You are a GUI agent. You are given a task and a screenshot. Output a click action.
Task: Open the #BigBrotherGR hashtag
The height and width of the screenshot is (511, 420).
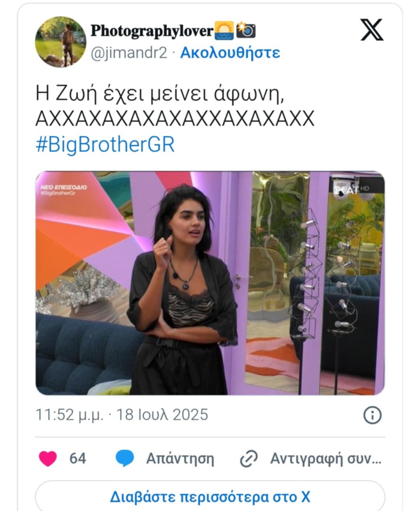click(105, 145)
